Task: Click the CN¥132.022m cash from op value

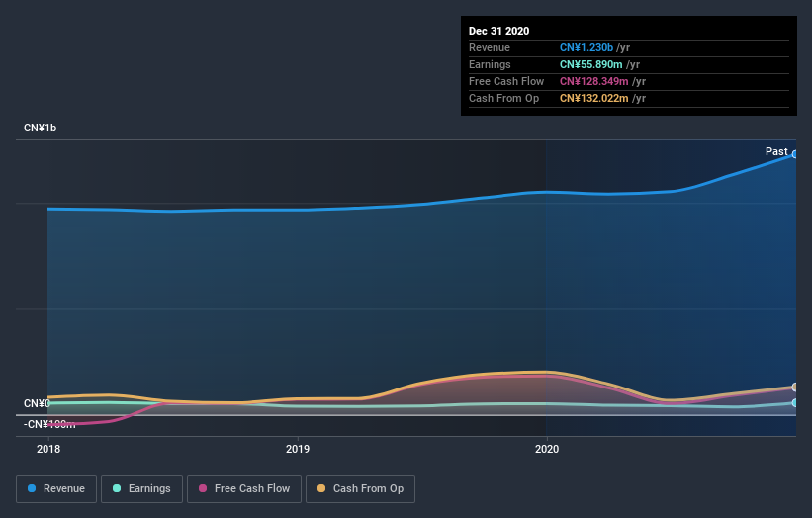Action: [x=594, y=98]
